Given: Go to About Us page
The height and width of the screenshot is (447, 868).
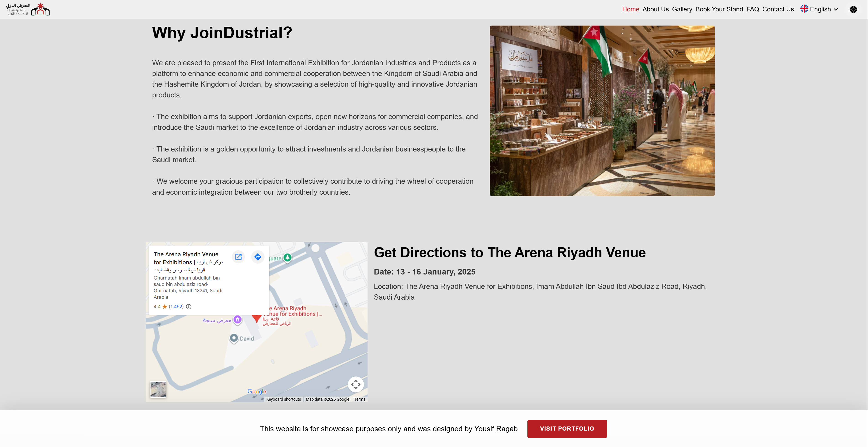Looking at the screenshot, I should click(655, 9).
